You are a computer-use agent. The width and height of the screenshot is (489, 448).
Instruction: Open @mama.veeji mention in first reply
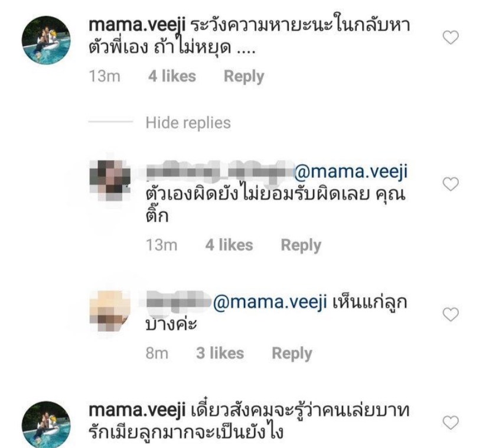(x=351, y=172)
